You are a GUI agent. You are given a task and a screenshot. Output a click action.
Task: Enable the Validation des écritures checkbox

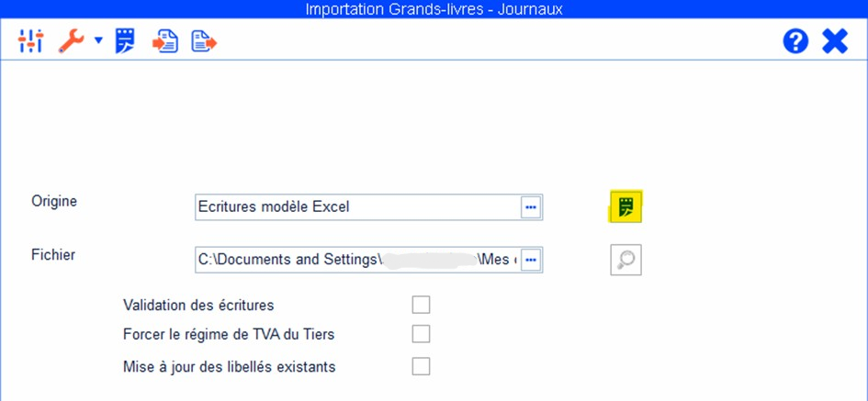421,305
